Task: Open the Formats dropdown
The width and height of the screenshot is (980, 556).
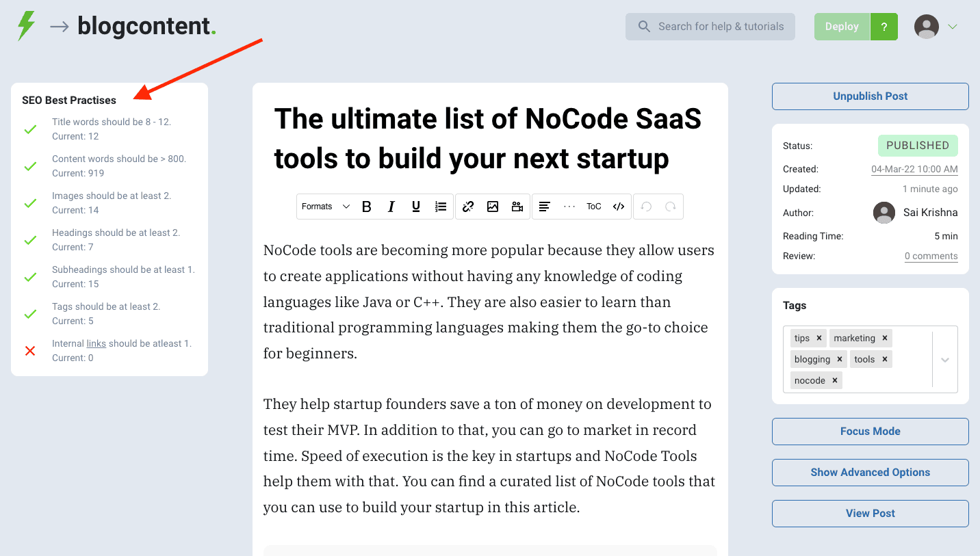Action: point(326,207)
